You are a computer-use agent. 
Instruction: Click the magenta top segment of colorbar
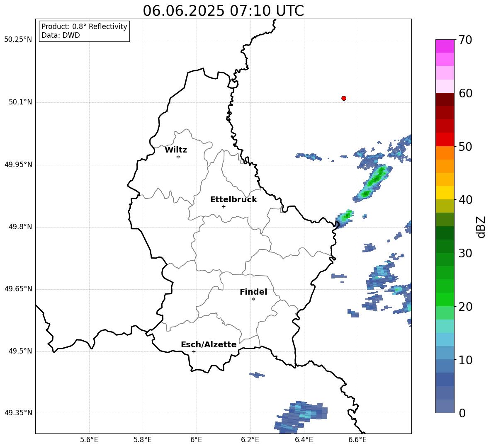[445, 46]
